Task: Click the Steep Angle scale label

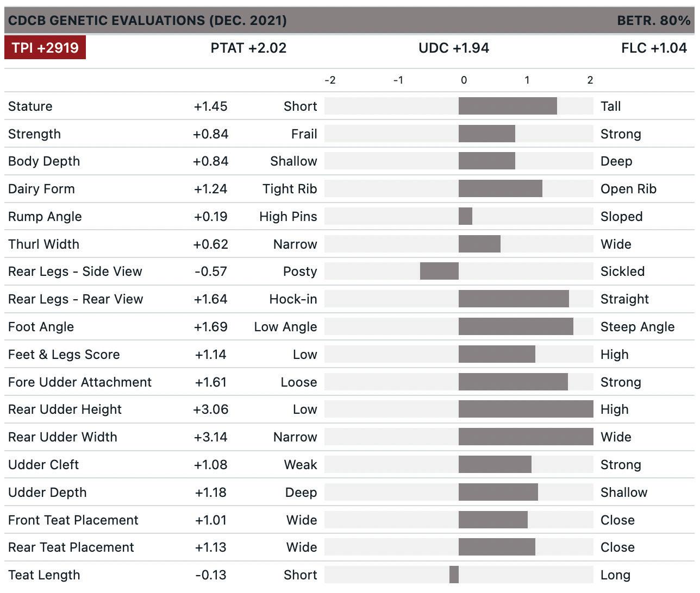Action: click(x=637, y=327)
